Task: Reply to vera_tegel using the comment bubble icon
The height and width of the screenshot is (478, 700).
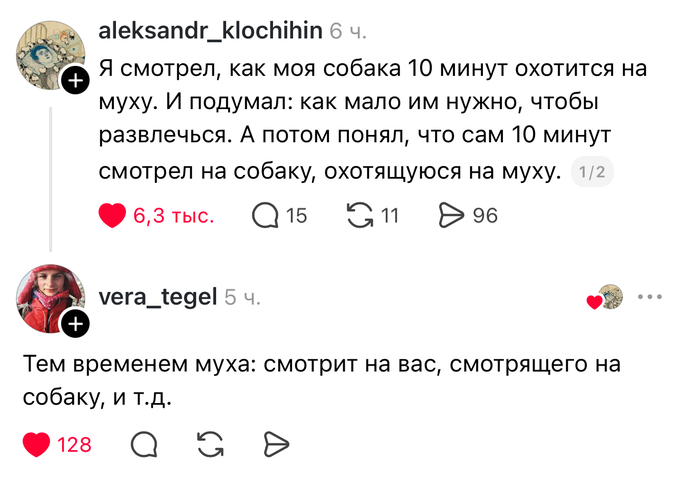Action: [x=144, y=445]
